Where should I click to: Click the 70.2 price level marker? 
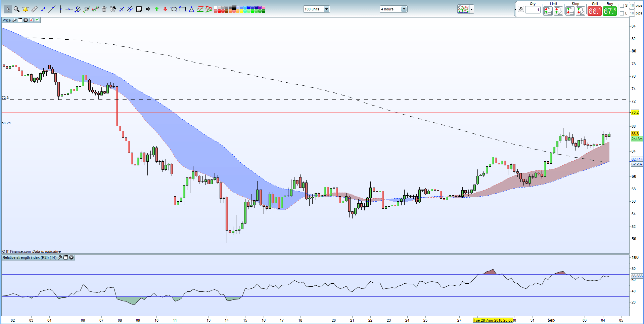coord(635,112)
